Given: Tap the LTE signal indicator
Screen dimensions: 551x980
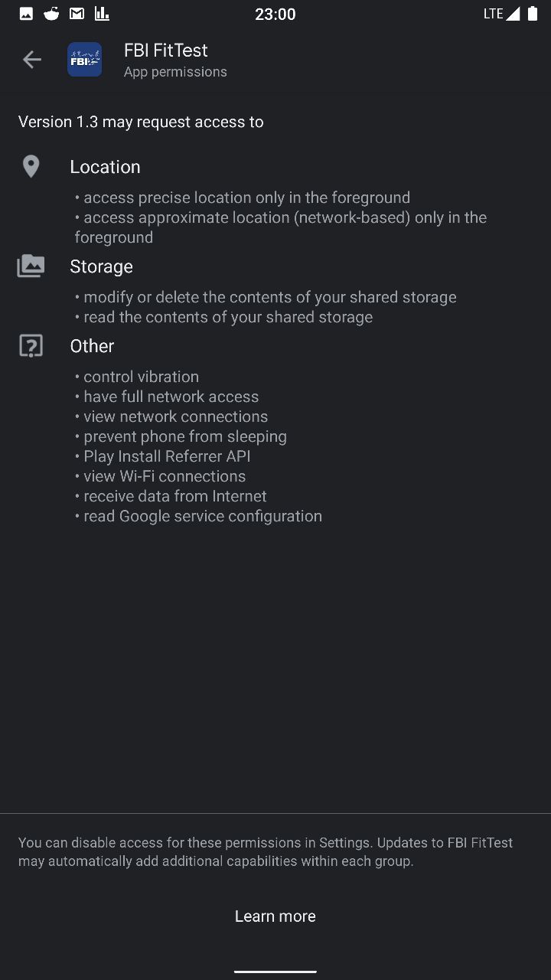Looking at the screenshot, I should (x=502, y=14).
